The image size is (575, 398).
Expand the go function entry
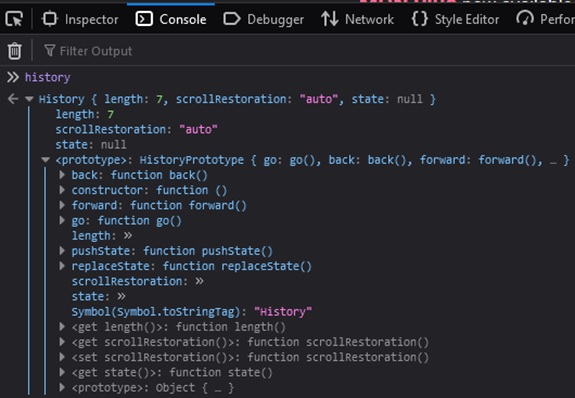point(62,220)
